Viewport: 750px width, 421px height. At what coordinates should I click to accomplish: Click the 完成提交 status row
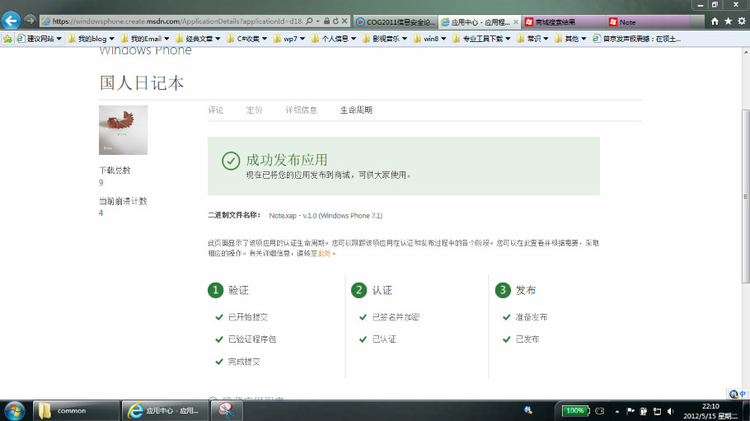click(238, 362)
